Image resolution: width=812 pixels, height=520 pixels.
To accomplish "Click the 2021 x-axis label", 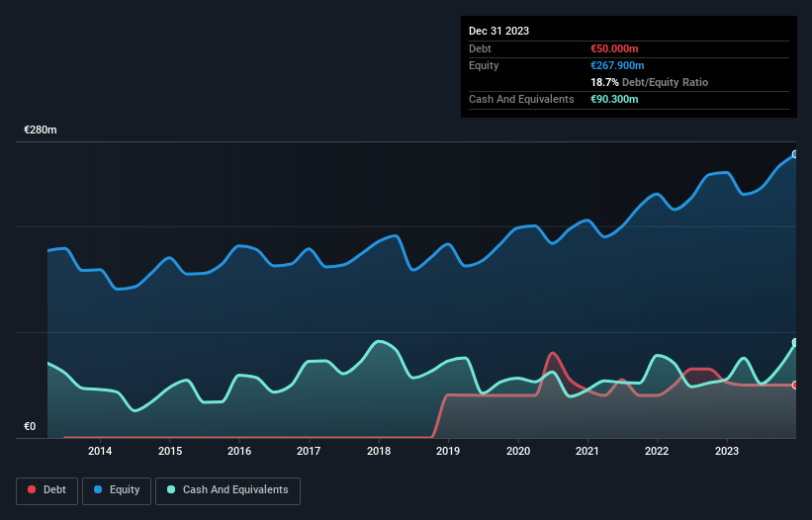I will pyautogui.click(x=588, y=452).
